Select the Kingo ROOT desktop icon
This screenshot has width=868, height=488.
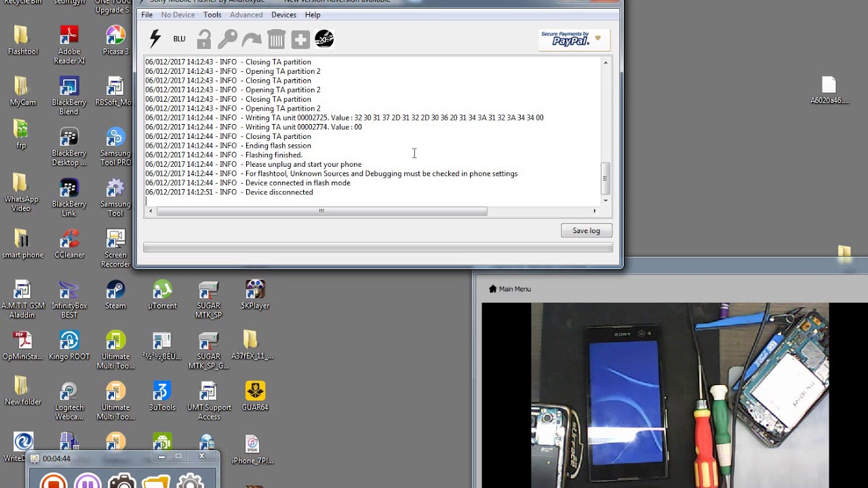pyautogui.click(x=69, y=345)
